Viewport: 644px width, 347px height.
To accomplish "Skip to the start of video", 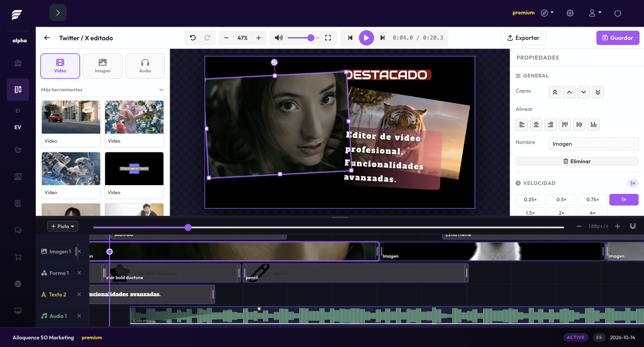I will [350, 38].
